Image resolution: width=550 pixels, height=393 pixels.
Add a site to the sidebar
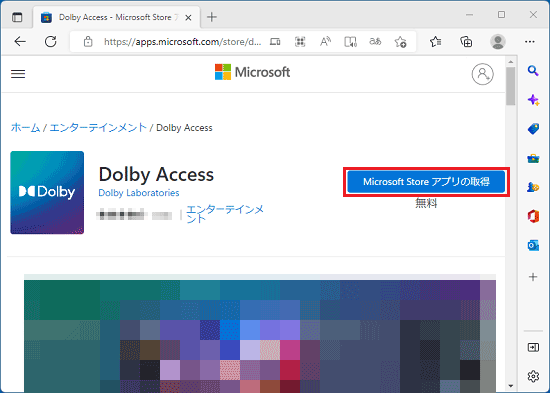[533, 277]
